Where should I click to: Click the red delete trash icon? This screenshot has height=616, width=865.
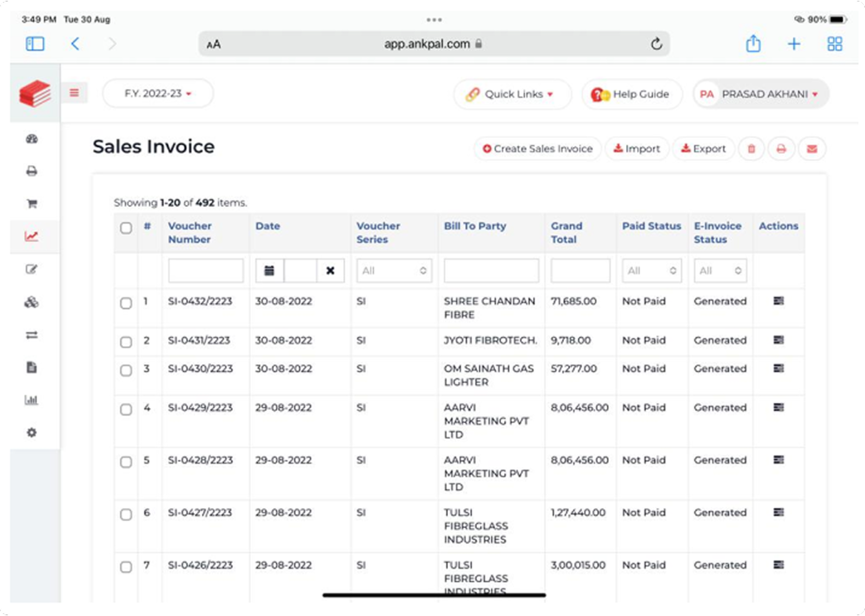click(x=751, y=149)
